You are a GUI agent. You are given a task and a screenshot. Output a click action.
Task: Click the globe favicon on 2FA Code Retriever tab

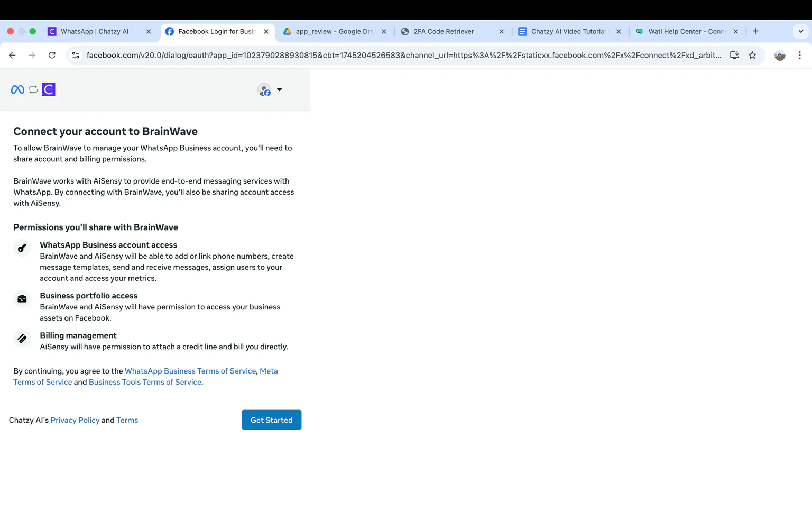(405, 32)
